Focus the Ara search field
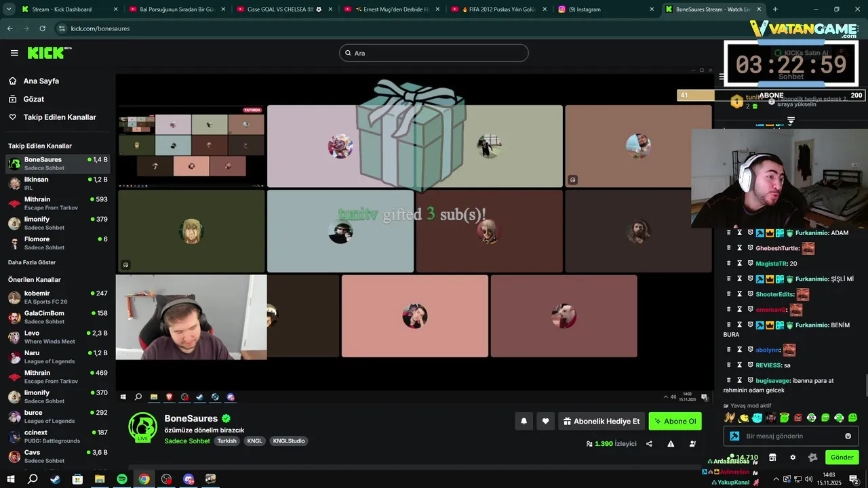Viewport: 868px width, 488px height. pyautogui.click(x=433, y=53)
